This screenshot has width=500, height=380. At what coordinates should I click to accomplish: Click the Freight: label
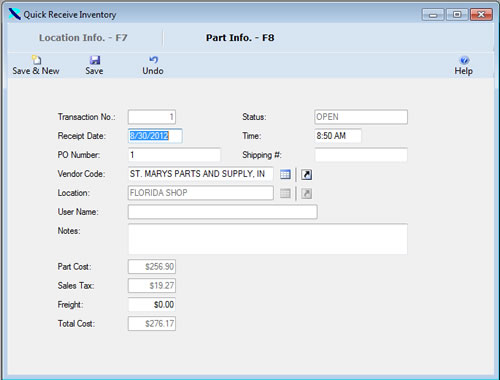(x=70, y=305)
